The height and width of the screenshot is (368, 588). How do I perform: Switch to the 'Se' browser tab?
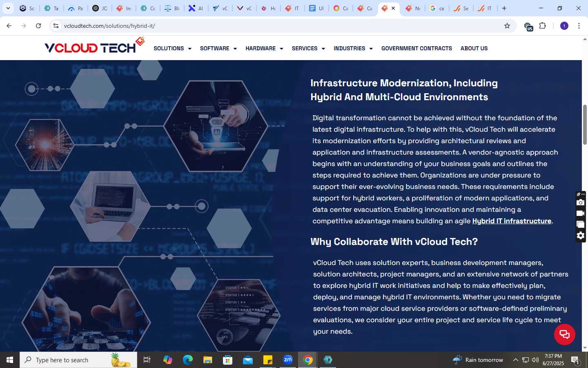tap(461, 8)
